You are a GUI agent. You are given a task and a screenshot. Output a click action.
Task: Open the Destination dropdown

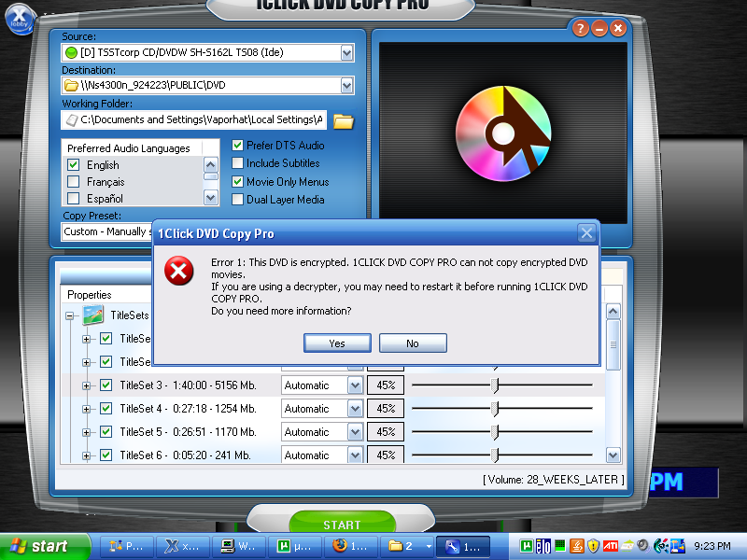point(346,86)
